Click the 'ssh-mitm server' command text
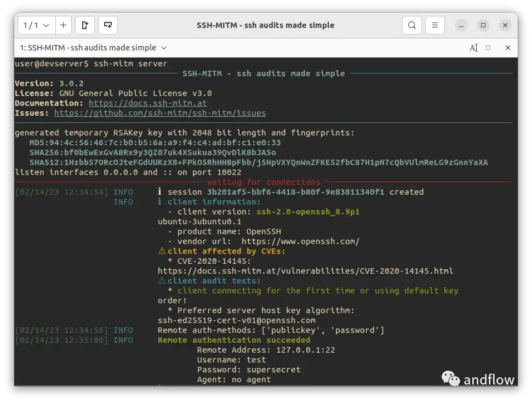532x402 pixels. pos(130,64)
